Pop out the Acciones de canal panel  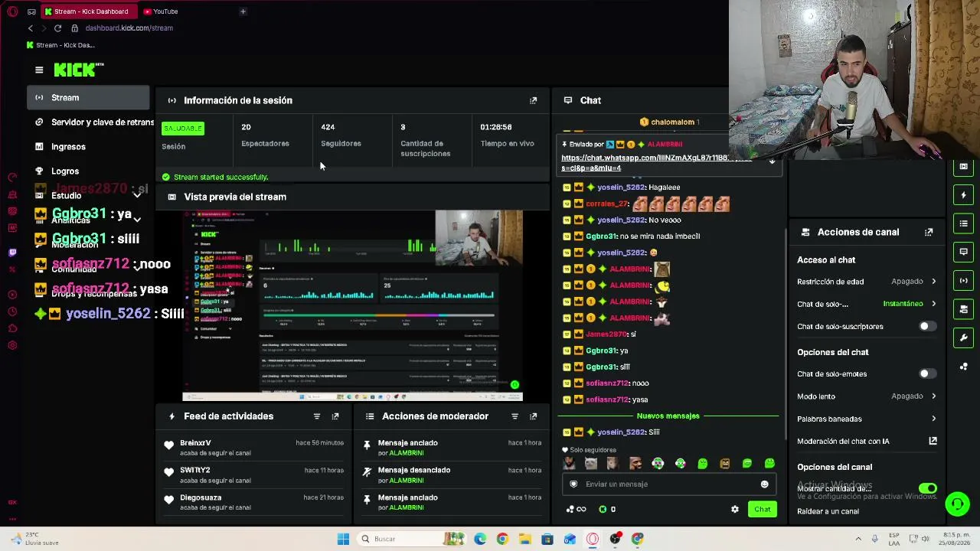tap(929, 232)
